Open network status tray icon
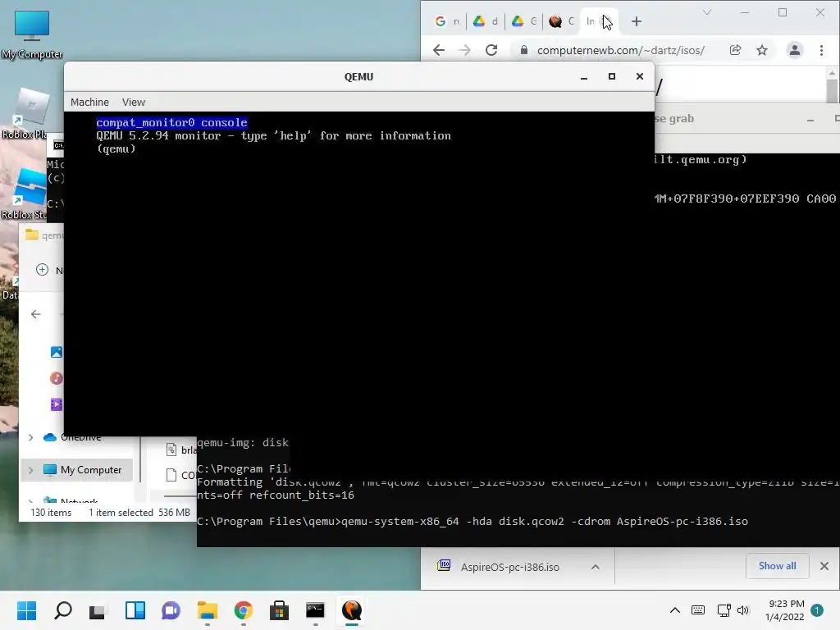The image size is (840, 630). pyautogui.click(x=724, y=610)
